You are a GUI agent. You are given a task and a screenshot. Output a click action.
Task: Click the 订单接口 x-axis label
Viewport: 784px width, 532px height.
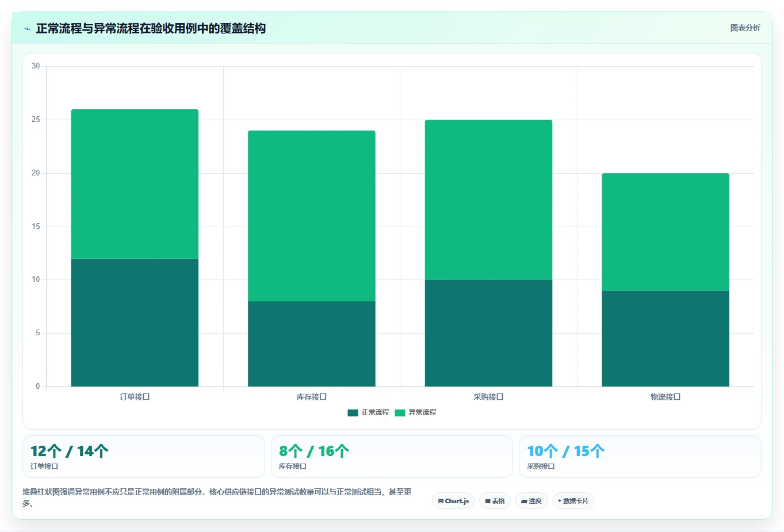tap(135, 397)
